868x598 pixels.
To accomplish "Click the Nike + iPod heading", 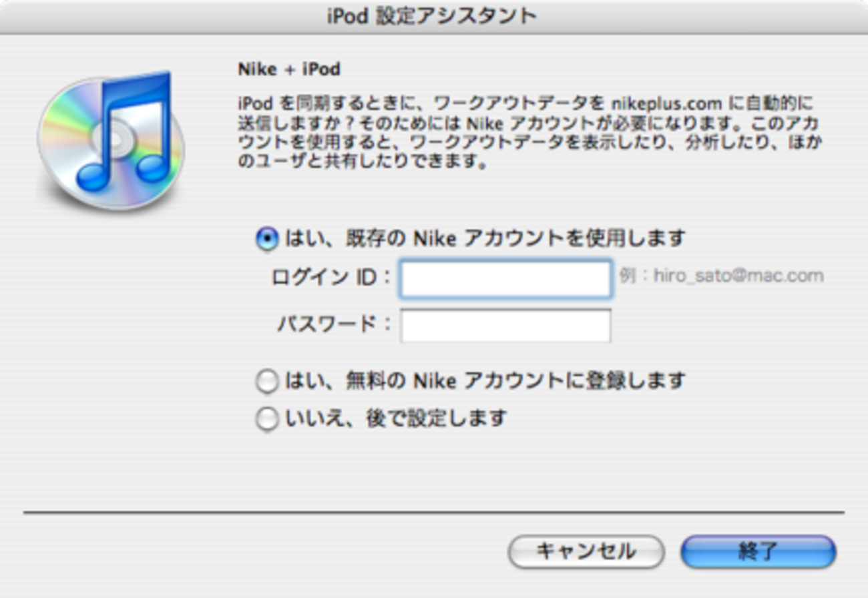I will click(x=289, y=69).
